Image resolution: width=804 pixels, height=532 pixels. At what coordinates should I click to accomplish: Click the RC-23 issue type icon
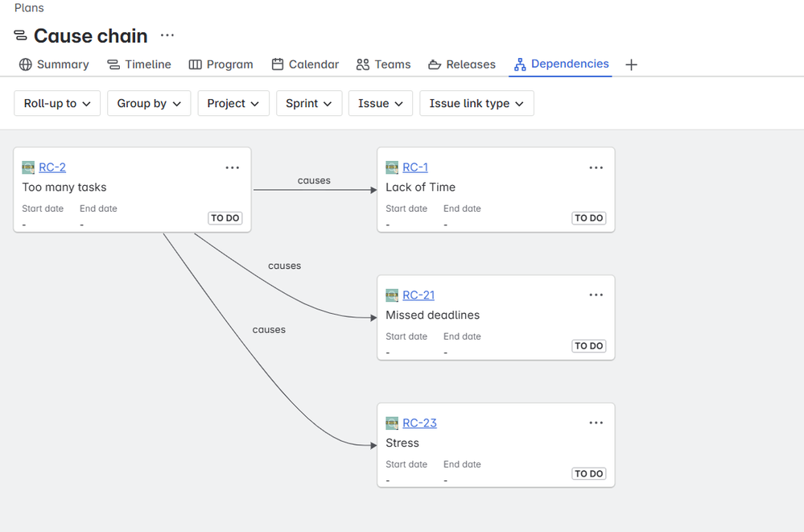tap(392, 423)
